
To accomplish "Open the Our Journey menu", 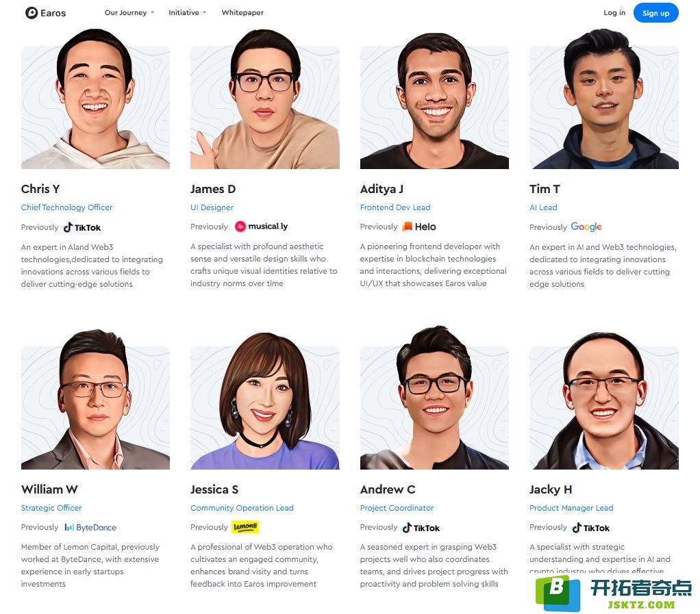I will [125, 12].
